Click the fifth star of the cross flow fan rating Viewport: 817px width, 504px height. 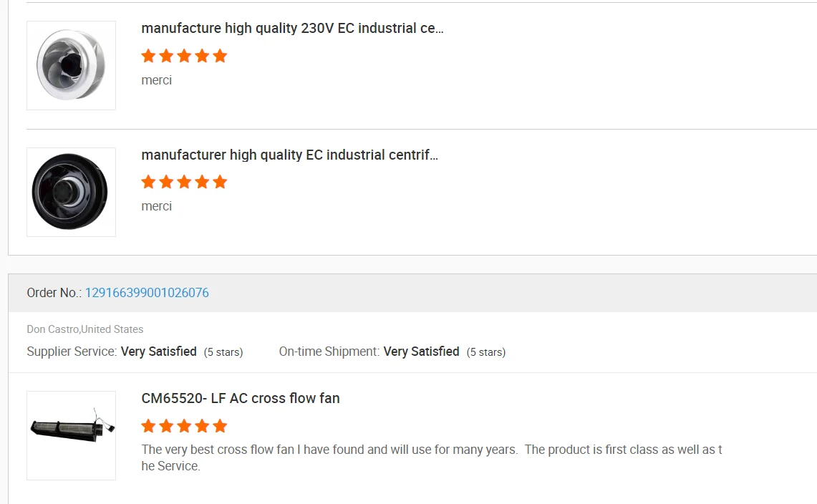coord(220,426)
